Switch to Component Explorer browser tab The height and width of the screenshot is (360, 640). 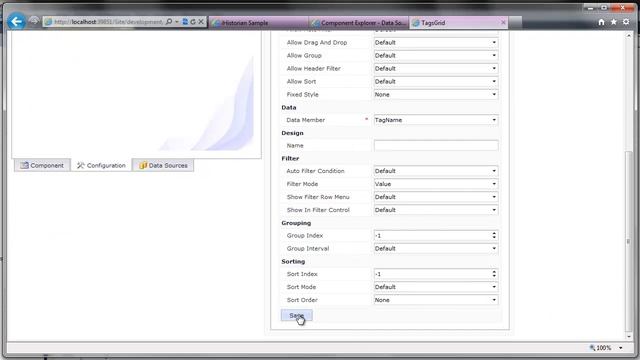click(360, 23)
